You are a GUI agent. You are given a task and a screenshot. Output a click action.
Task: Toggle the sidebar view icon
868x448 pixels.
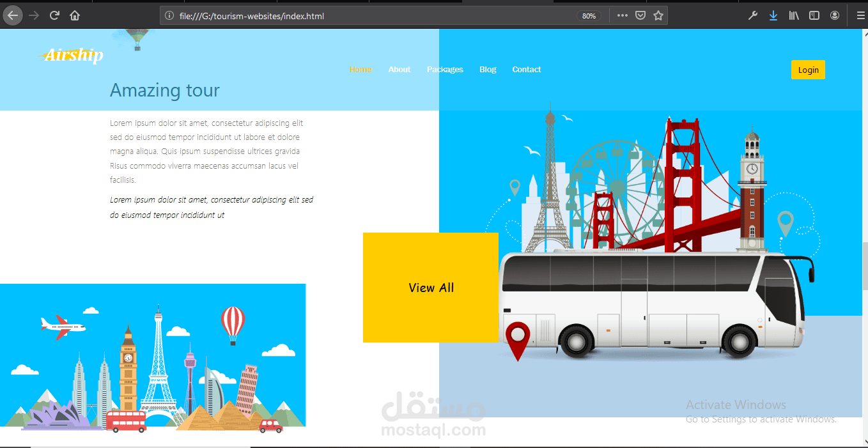tap(814, 15)
